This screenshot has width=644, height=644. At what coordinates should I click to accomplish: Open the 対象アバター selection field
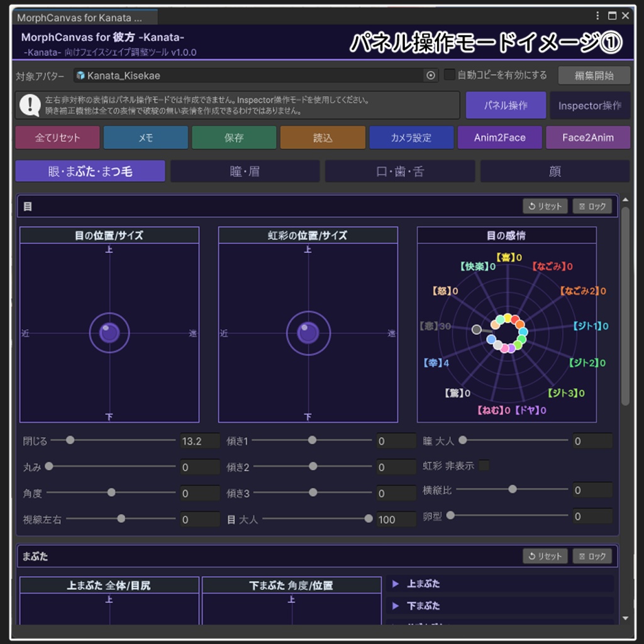252,75
